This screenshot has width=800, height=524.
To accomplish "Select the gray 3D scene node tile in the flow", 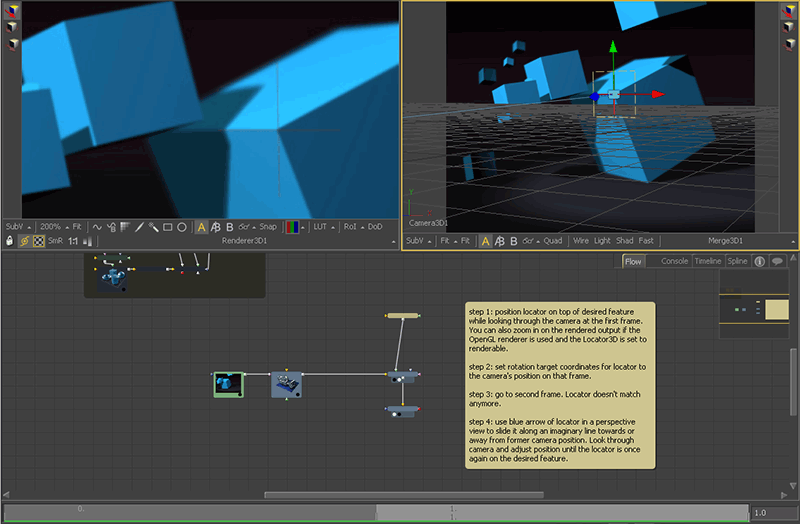I will pyautogui.click(x=286, y=385).
